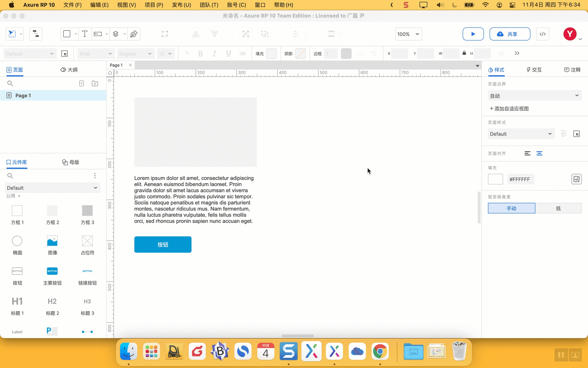Open the zoom 100% dropdown
Screen dimensions: 588x368
tap(408, 34)
